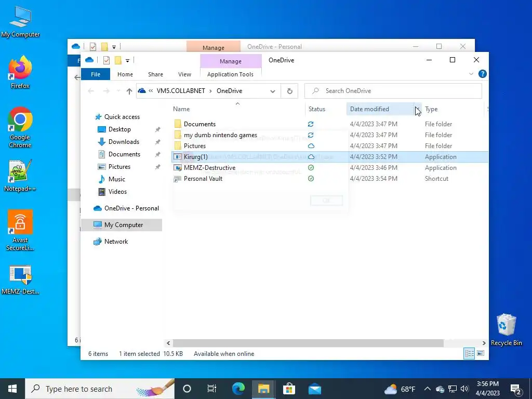Click the Manage contextual tab in the OneDrive window

click(x=231, y=61)
